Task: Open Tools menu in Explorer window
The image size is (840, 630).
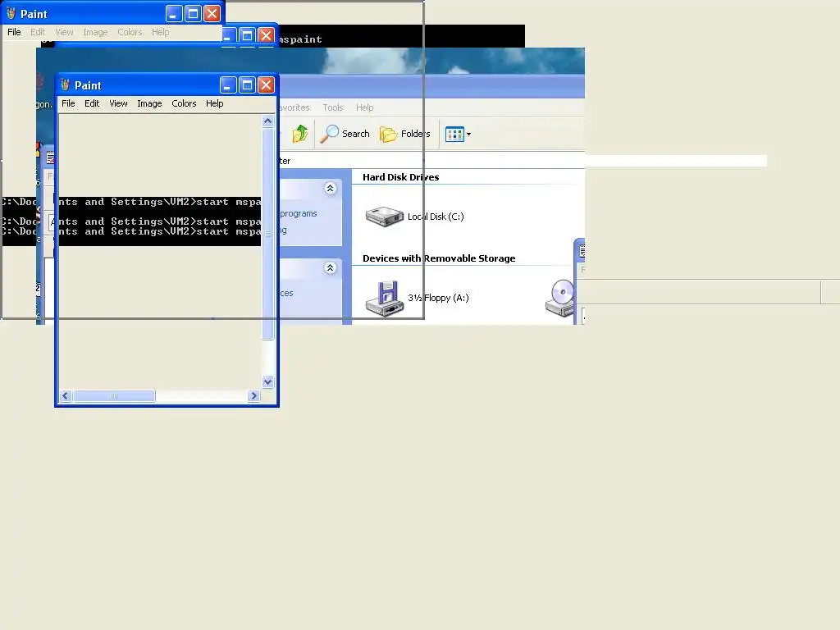Action: point(333,107)
